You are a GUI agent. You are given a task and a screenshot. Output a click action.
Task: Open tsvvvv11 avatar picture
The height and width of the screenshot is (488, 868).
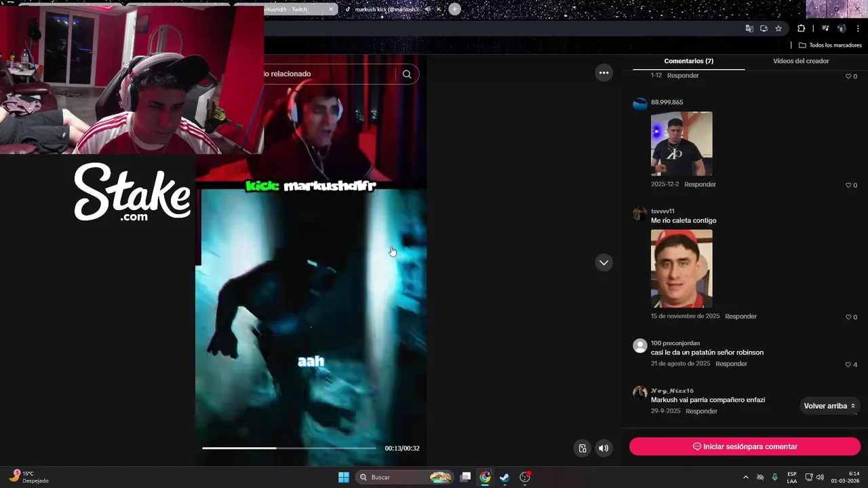[x=640, y=213]
